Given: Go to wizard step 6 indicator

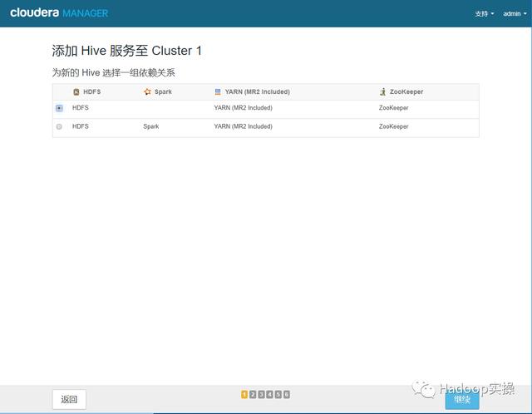Looking at the screenshot, I should pyautogui.click(x=287, y=394).
